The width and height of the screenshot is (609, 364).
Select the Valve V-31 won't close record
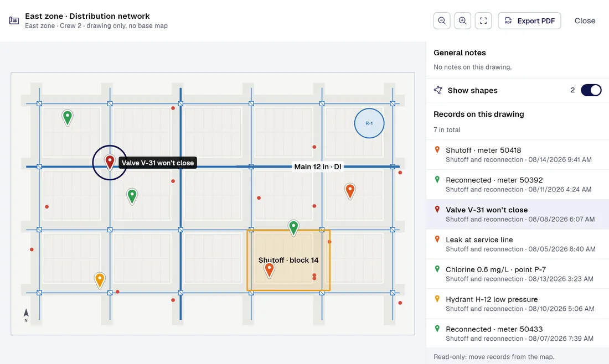(517, 214)
